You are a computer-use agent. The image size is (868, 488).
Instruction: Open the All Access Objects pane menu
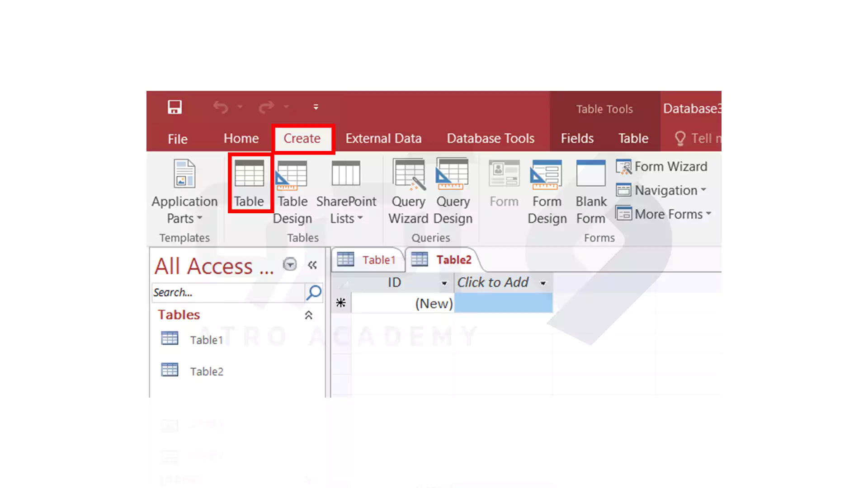(x=290, y=264)
